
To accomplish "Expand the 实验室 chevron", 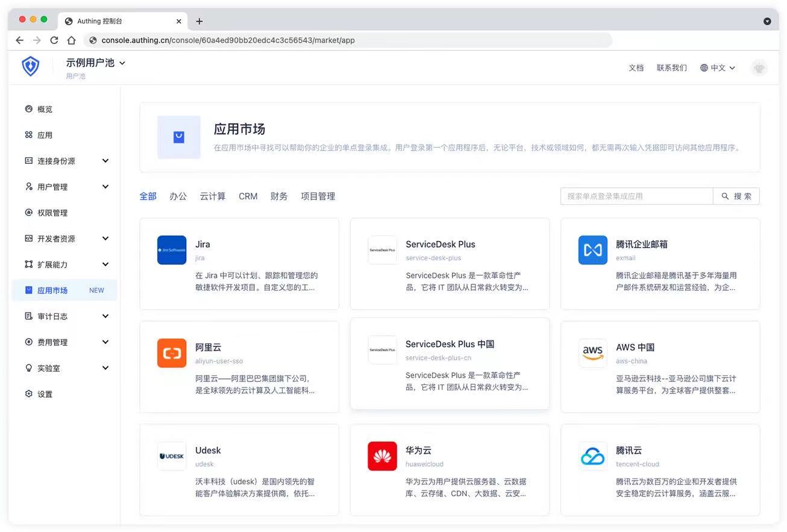I will [105, 368].
